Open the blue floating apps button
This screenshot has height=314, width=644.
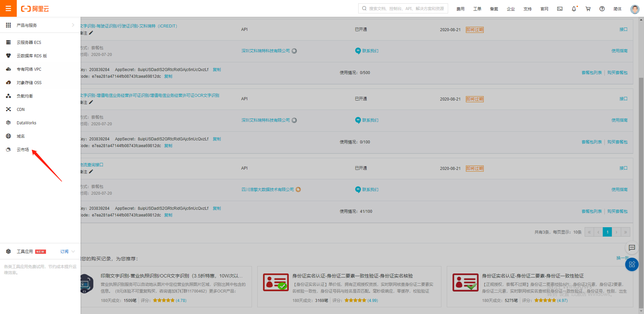632,264
